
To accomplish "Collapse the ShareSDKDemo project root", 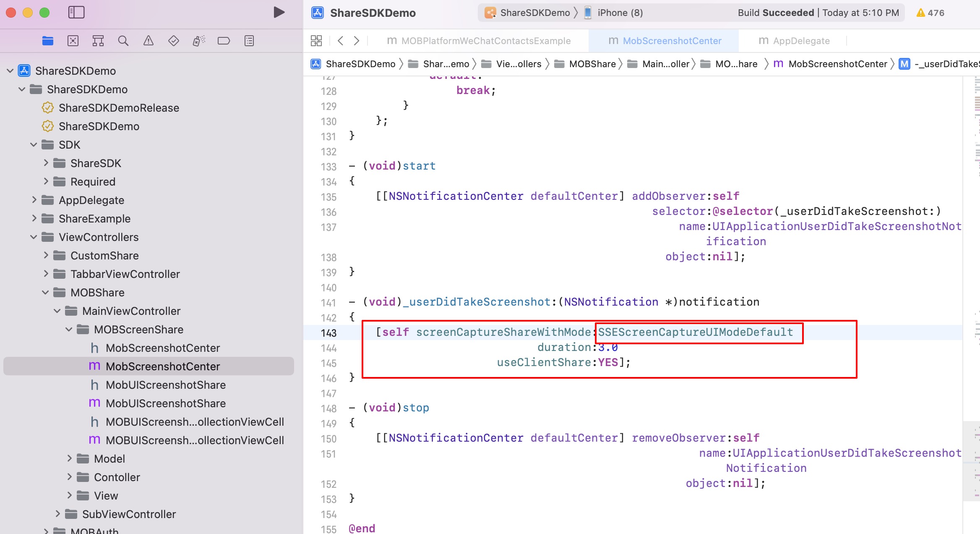I will coord(10,71).
